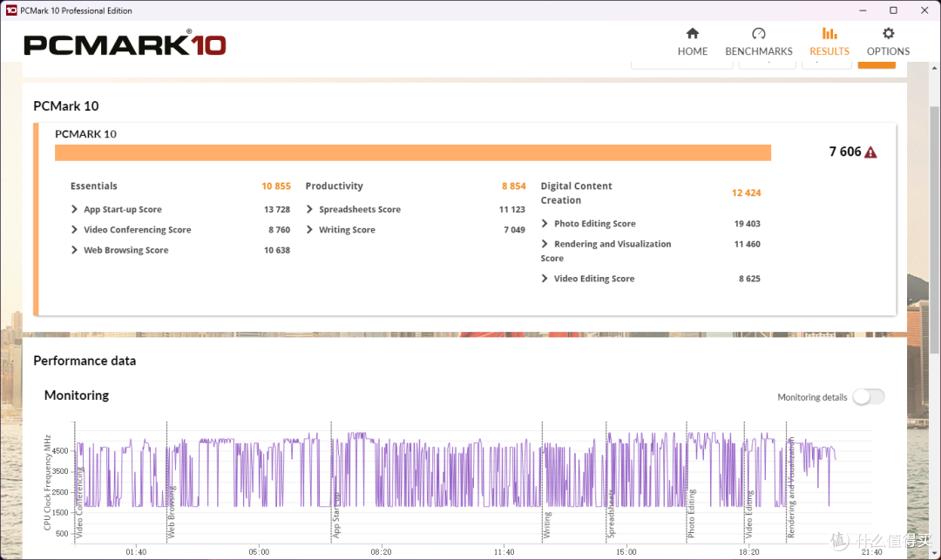Click the Digital Content Creation heading
This screenshot has width=941, height=560.
pyautogui.click(x=576, y=193)
